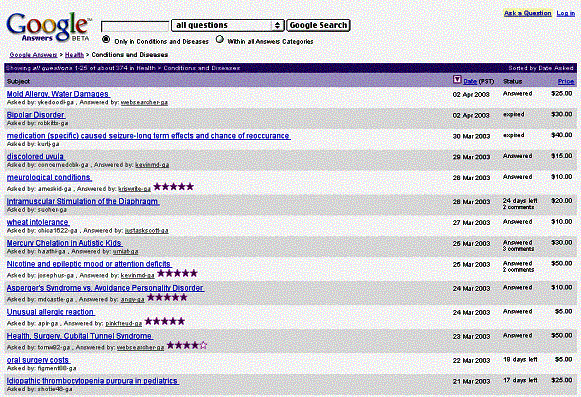This screenshot has height=397, width=581.
Task: Open Asperger's Syndrome vs. Avoidance Personality Disorder
Action: tap(106, 288)
